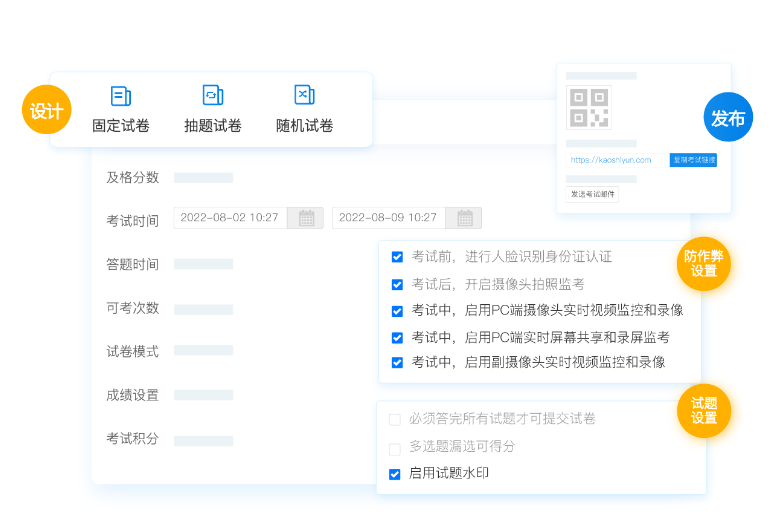Select the 抽题试卷 paper icon

pos(212,96)
